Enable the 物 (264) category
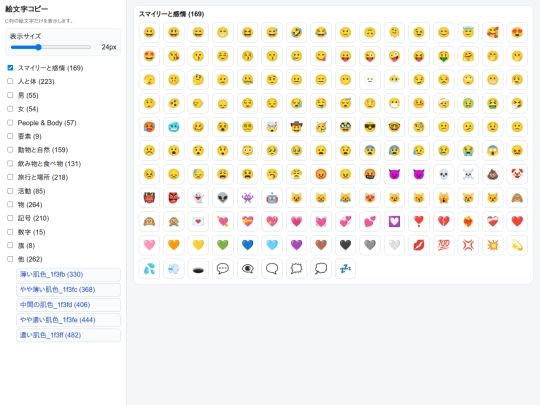 10,204
